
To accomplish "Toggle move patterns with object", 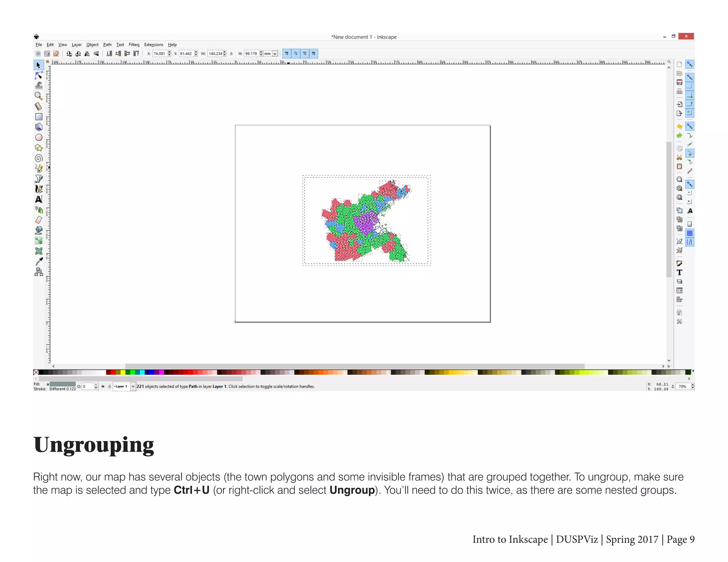I will 313,53.
